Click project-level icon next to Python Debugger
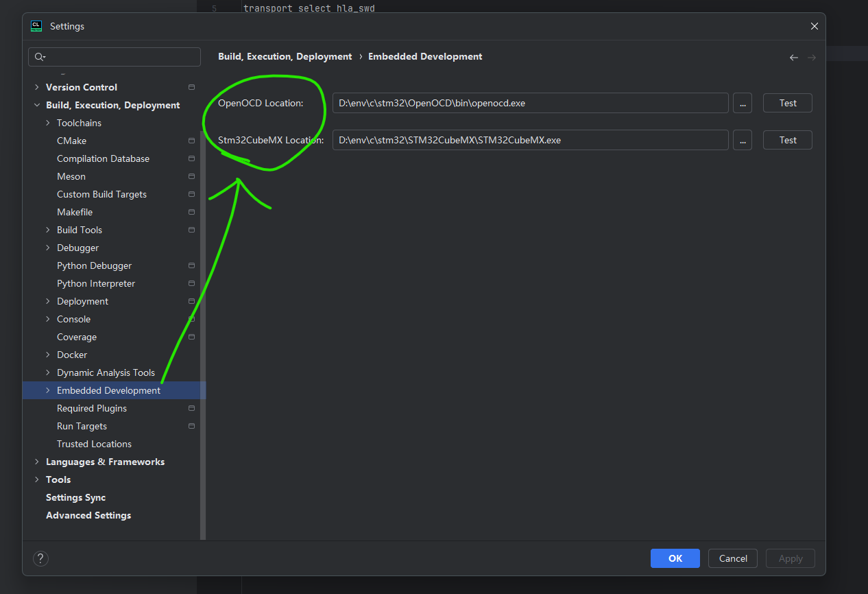The width and height of the screenshot is (868, 594). point(191,265)
